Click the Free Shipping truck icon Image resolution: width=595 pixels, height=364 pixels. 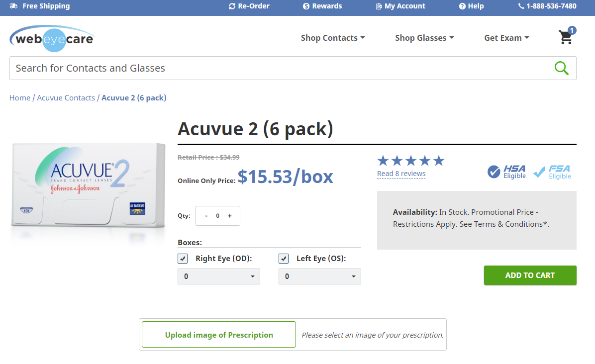(x=13, y=6)
